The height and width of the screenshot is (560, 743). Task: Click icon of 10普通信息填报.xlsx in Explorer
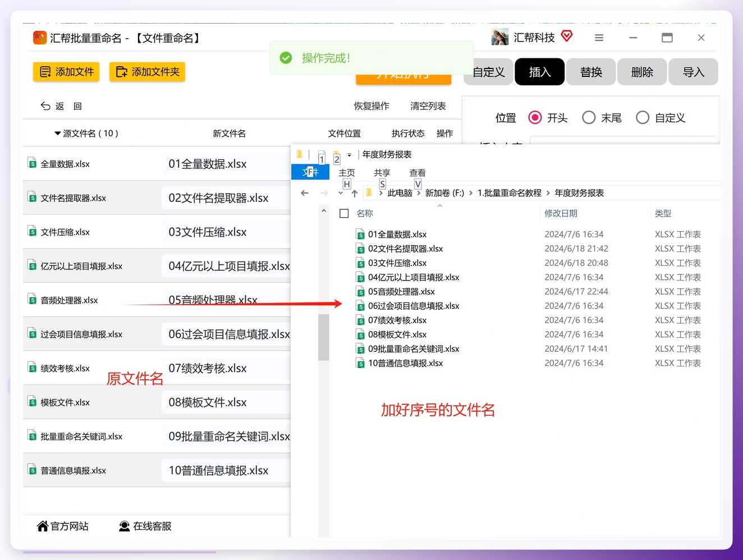[x=360, y=363]
